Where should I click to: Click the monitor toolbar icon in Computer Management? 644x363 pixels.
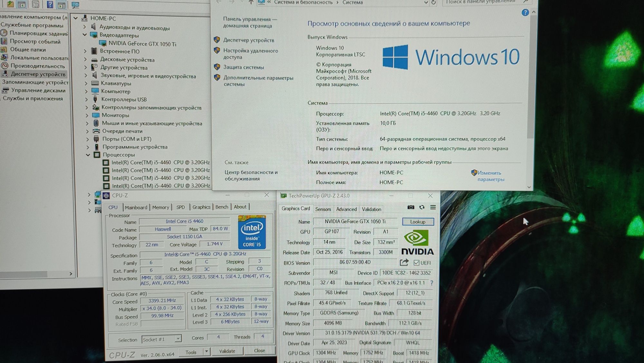tap(75, 5)
